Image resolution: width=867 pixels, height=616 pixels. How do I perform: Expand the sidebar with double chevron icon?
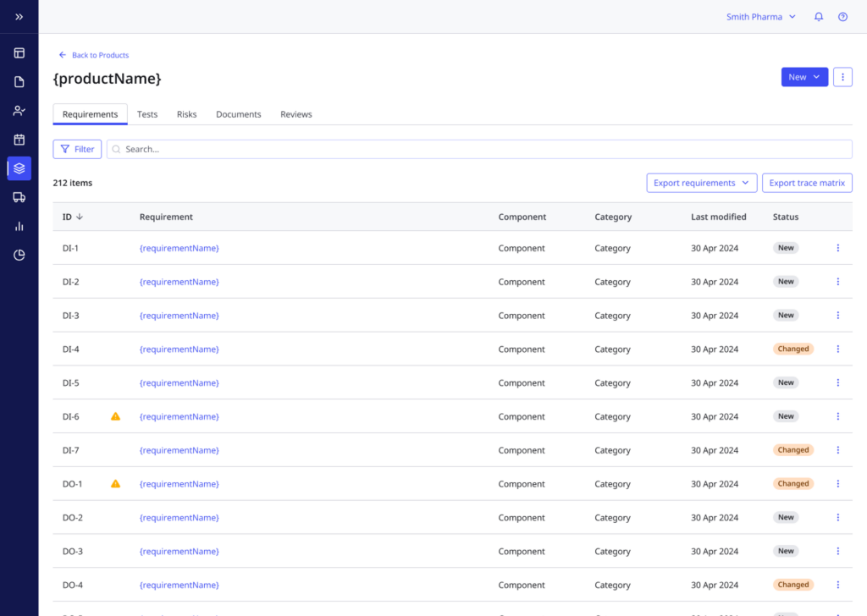pyautogui.click(x=19, y=17)
